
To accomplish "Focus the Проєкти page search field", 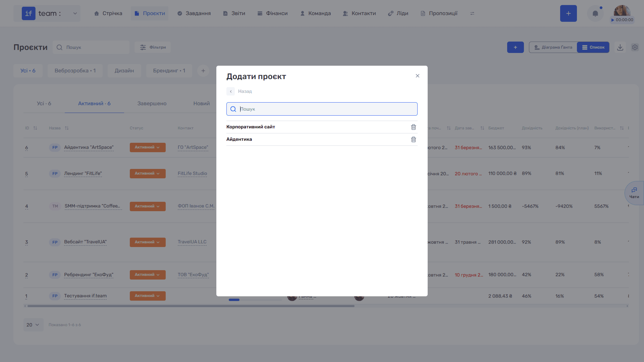I will point(91,47).
